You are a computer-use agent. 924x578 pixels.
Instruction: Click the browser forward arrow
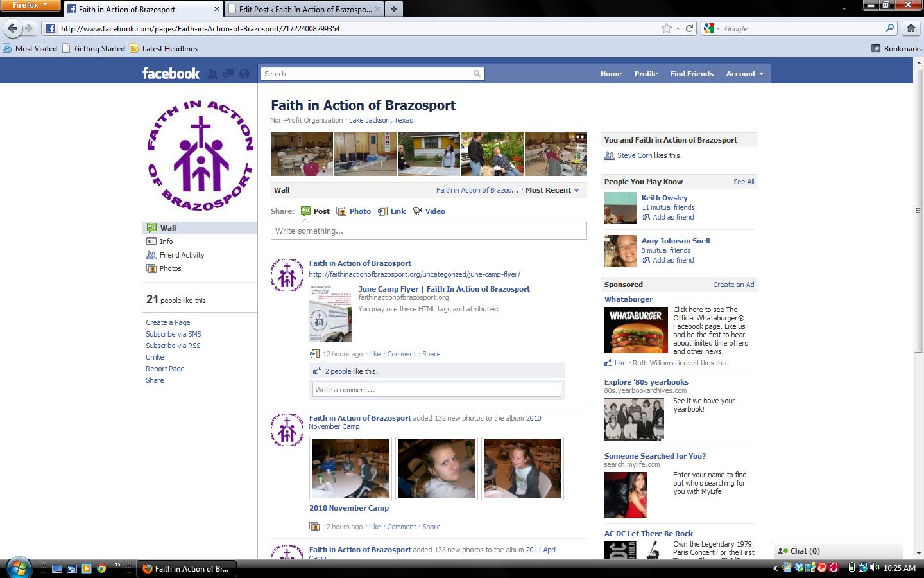(x=28, y=28)
